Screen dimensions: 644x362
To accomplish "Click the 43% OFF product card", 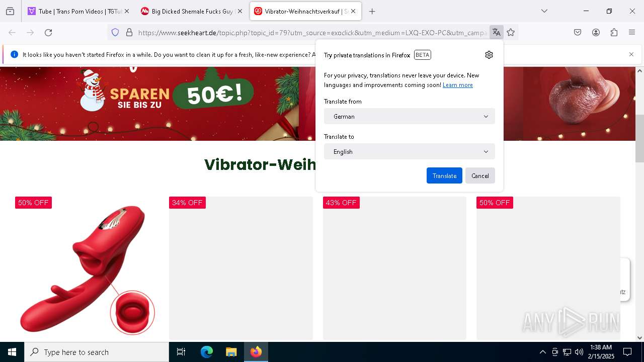I will pyautogui.click(x=394, y=268).
